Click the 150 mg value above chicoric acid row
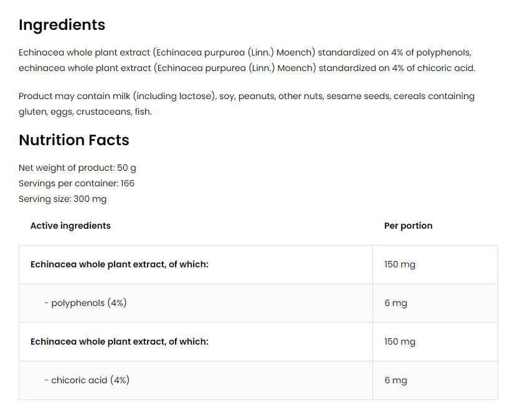Image resolution: width=520 pixels, height=420 pixels. pyautogui.click(x=399, y=341)
